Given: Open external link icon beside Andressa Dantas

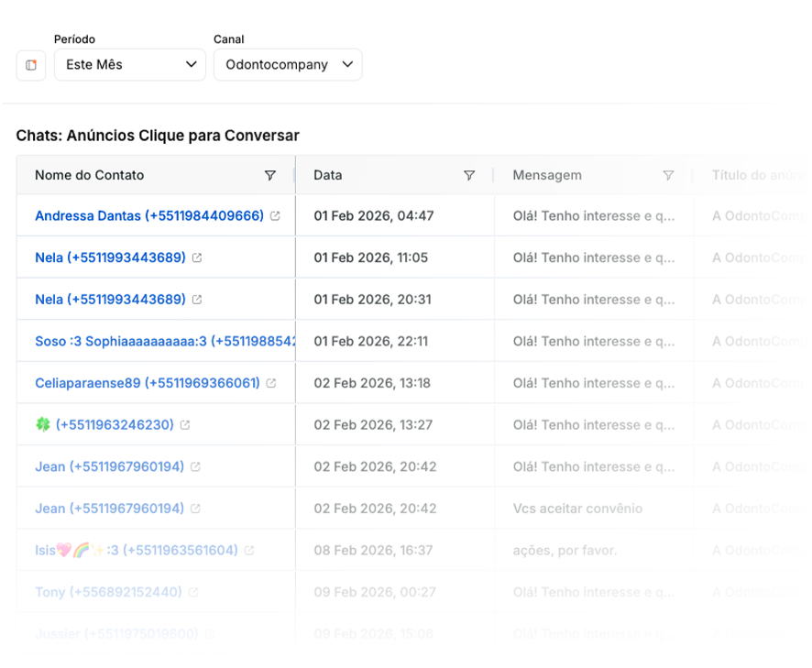Looking at the screenshot, I should [276, 216].
